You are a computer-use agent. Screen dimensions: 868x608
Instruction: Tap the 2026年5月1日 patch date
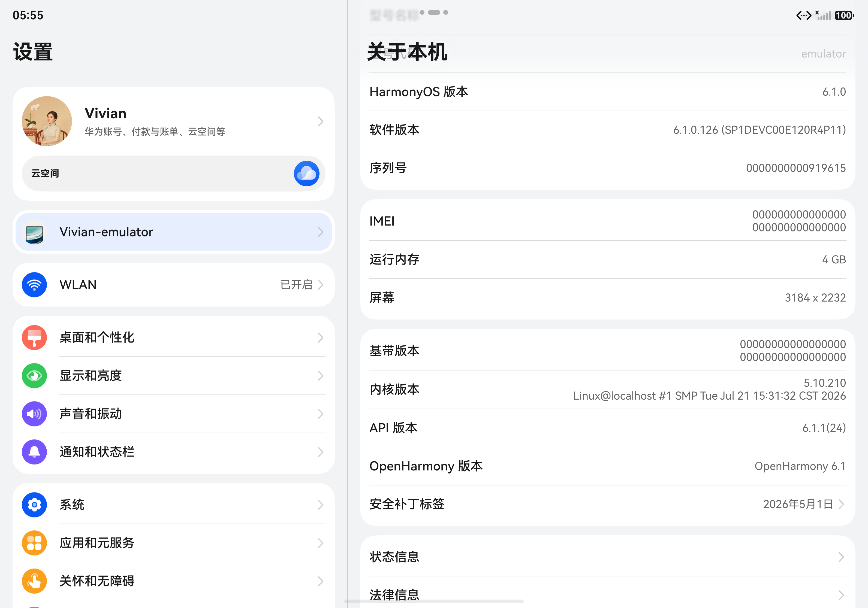coord(798,504)
